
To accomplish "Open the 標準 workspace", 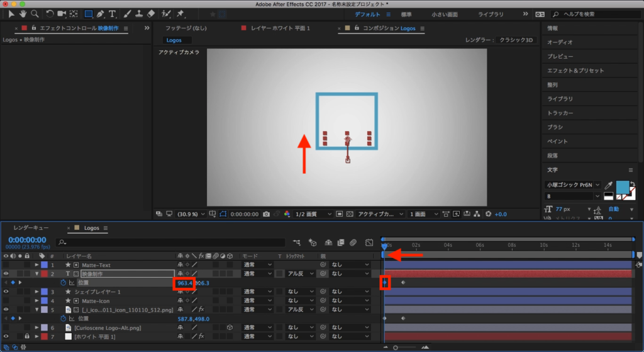I will [x=406, y=14].
